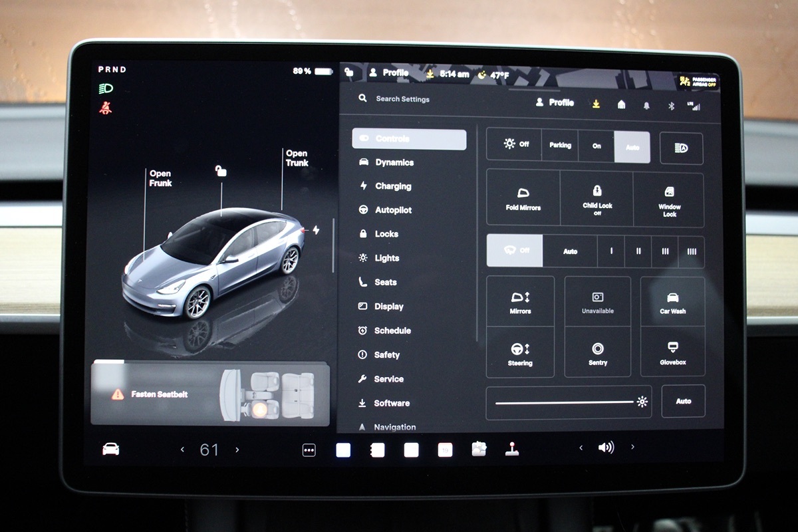Set wipers to Auto mode
This screenshot has height=532, width=798.
pos(570,251)
